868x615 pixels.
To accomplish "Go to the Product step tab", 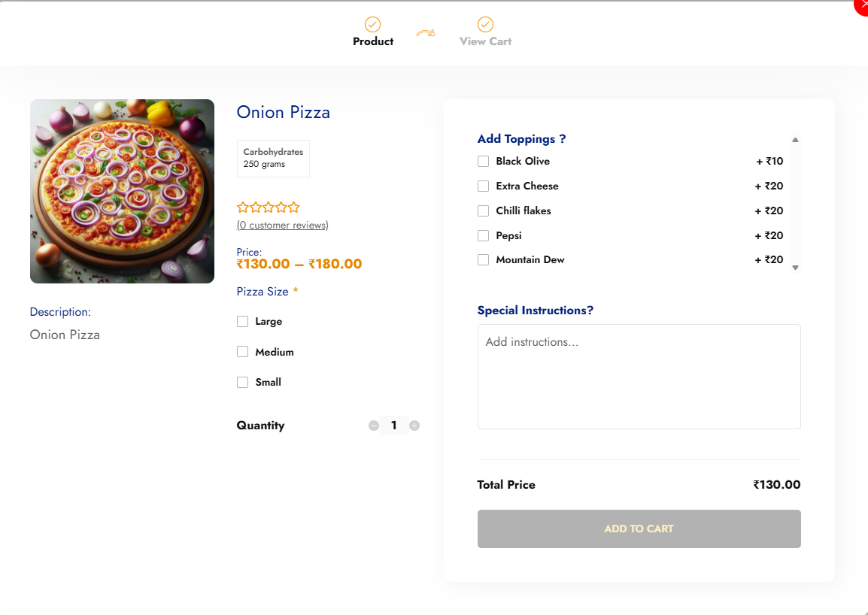I will coord(373,41).
